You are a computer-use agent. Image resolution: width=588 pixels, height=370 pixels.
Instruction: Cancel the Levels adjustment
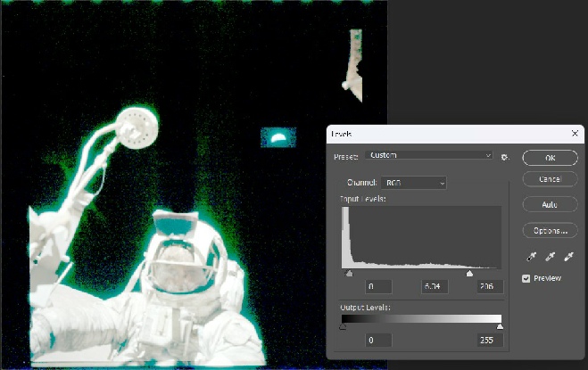(550, 180)
